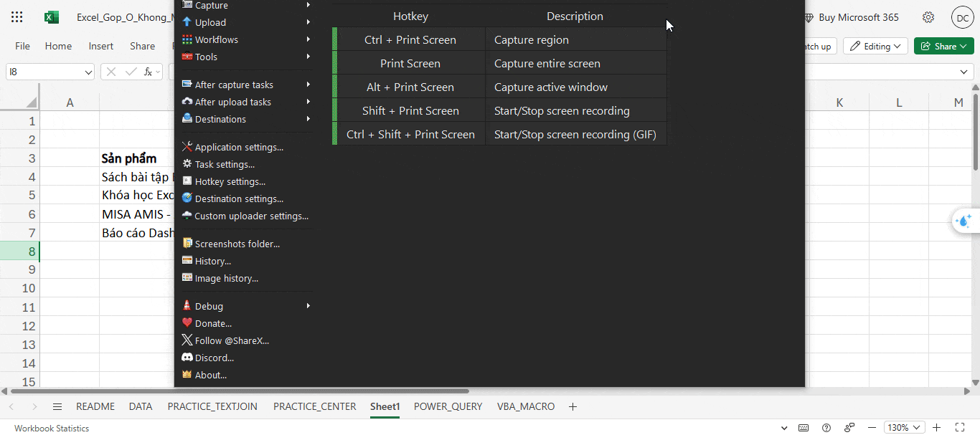Open the 130% zoom level dropdown
Screen dimensions: 980x435
(904, 428)
